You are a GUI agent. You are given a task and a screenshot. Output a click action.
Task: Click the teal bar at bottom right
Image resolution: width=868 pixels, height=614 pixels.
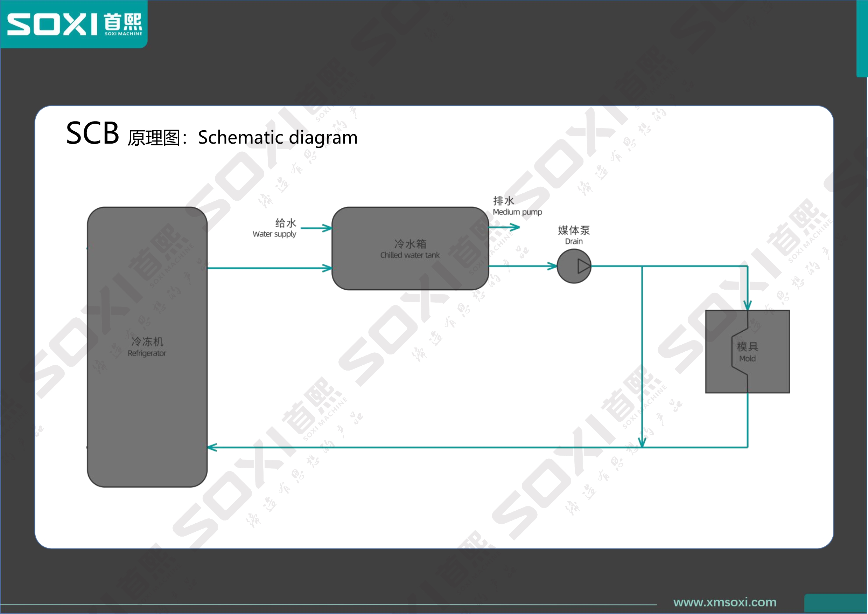pyautogui.click(x=836, y=604)
